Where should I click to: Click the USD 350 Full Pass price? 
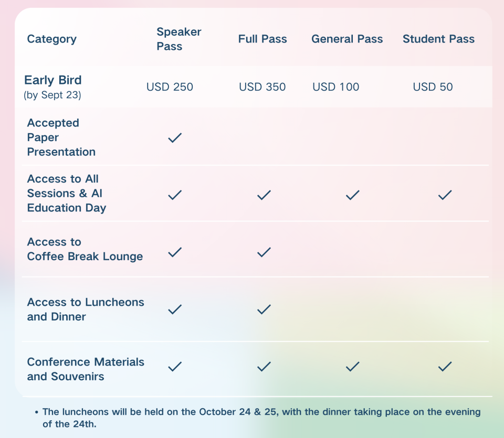pos(262,87)
